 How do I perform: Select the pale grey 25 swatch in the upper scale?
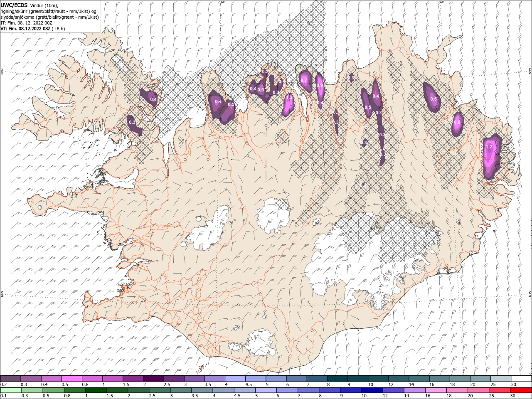[x=500, y=379]
